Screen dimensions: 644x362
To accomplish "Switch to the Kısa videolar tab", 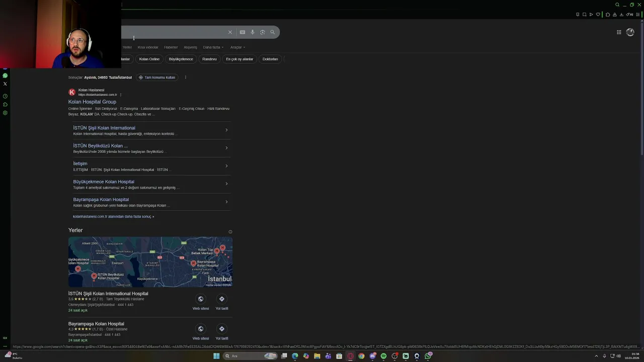I will coord(148,47).
